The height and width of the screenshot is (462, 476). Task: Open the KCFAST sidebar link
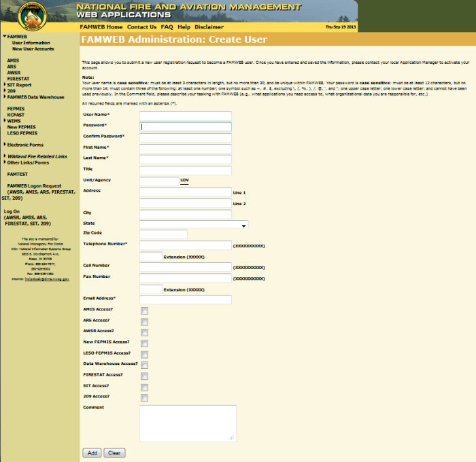[16, 115]
